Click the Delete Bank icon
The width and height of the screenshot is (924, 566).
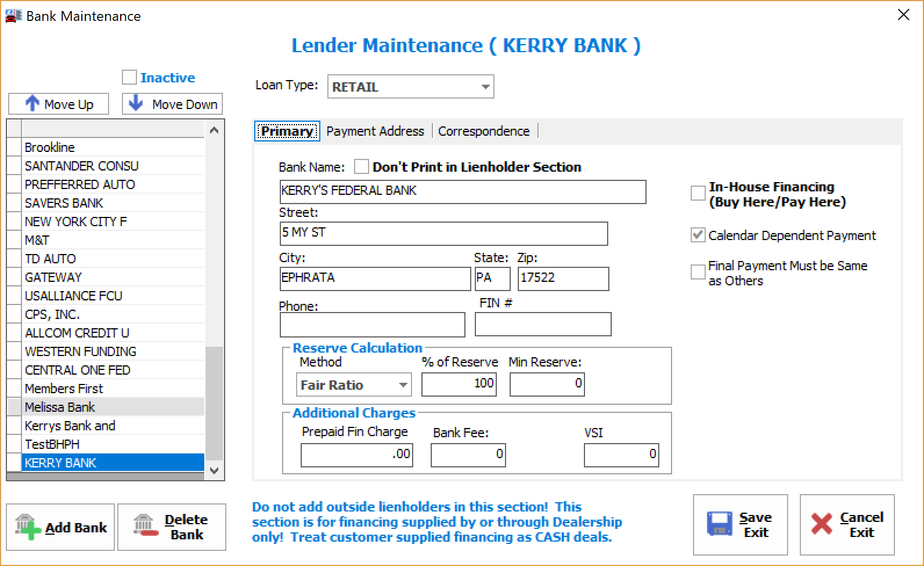[144, 527]
